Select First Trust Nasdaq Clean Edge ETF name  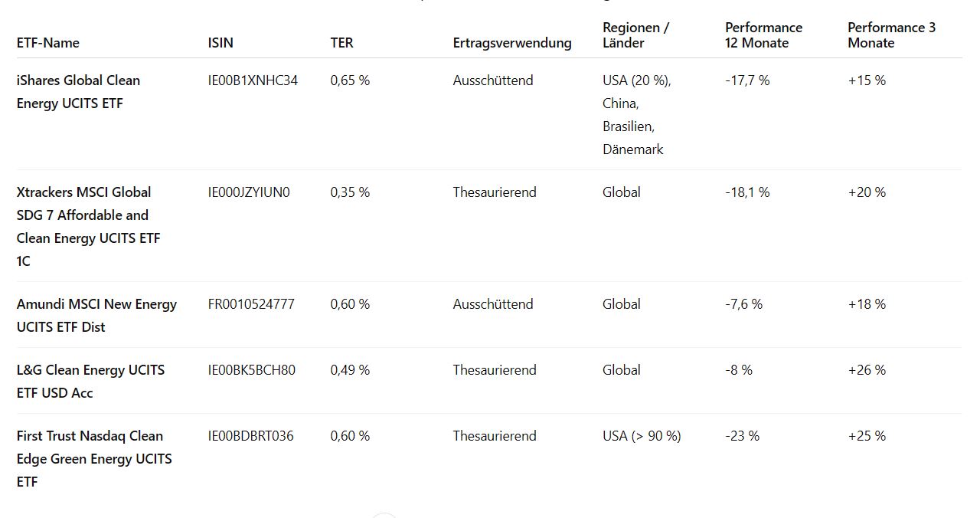[94, 458]
